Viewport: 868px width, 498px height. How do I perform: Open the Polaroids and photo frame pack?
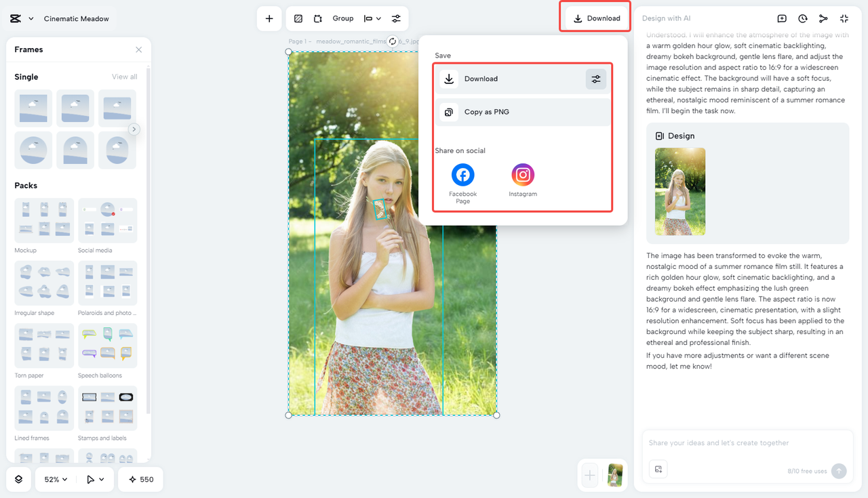pyautogui.click(x=107, y=283)
